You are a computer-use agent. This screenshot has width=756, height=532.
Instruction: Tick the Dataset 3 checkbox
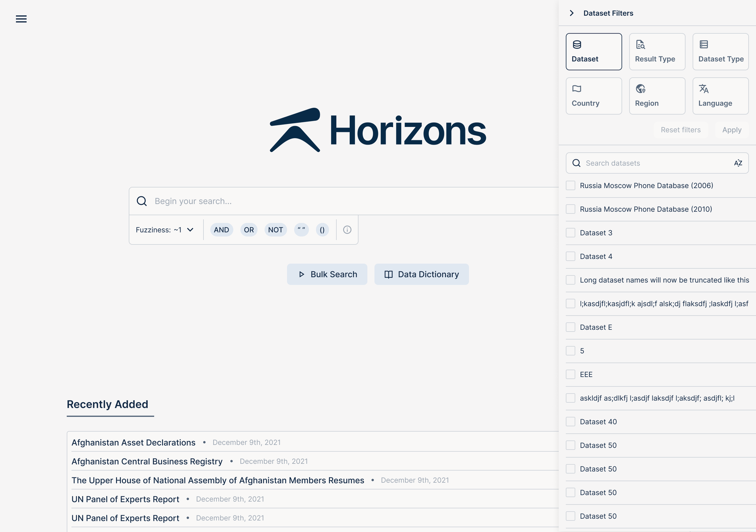click(x=570, y=233)
